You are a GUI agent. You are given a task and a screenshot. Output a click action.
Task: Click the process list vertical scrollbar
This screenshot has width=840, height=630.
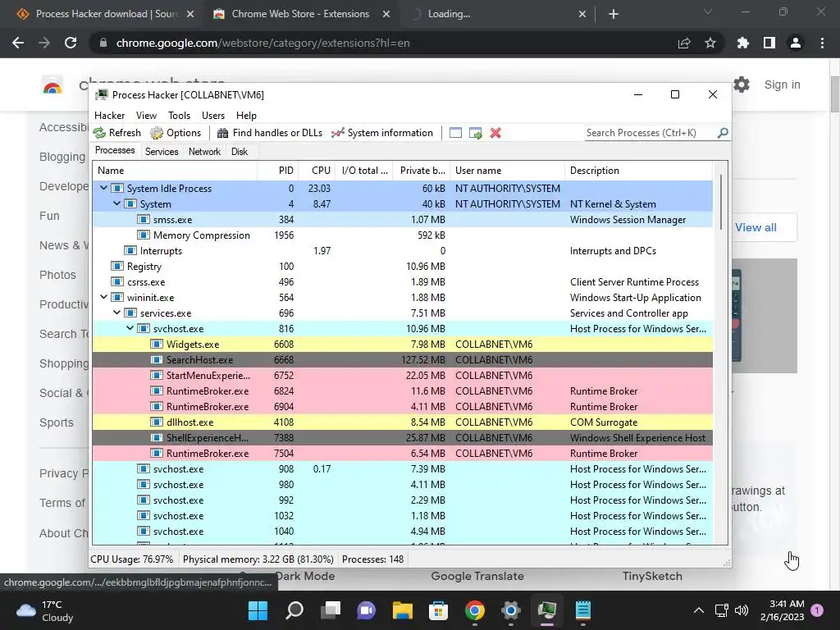coord(721,202)
